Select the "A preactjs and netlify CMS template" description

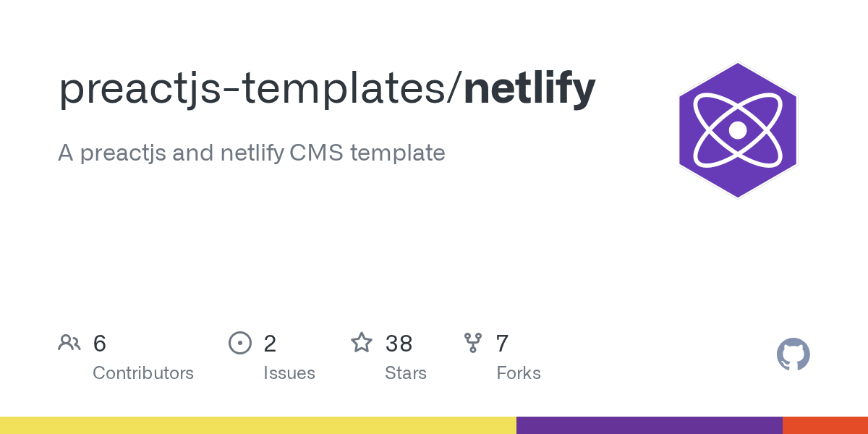(x=251, y=153)
